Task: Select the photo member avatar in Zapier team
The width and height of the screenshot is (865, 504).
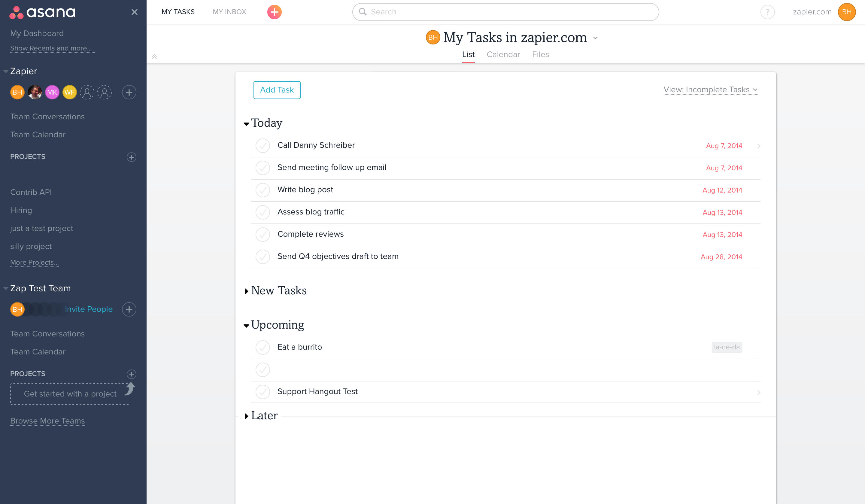Action: [x=35, y=92]
